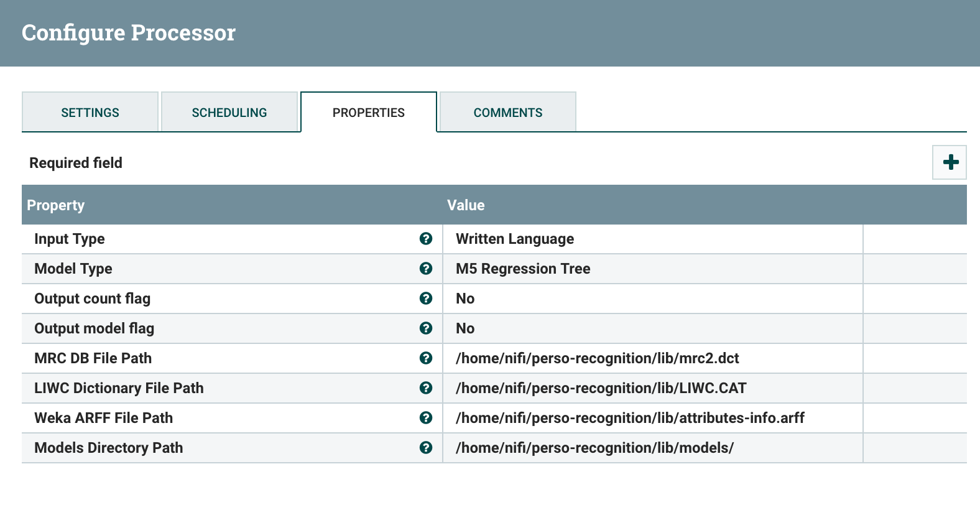Show help for Input Type property
Image resolution: width=980 pixels, height=515 pixels.
pos(426,239)
